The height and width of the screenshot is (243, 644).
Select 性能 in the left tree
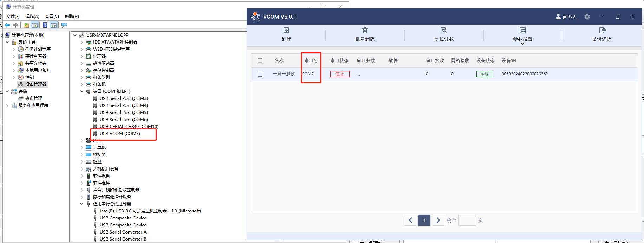(x=29, y=77)
